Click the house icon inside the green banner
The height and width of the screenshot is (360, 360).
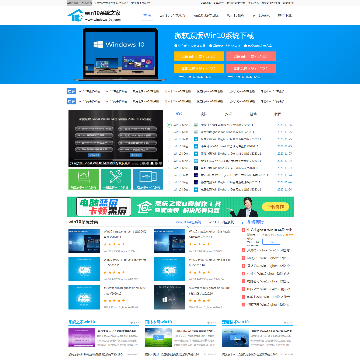[x=145, y=207]
